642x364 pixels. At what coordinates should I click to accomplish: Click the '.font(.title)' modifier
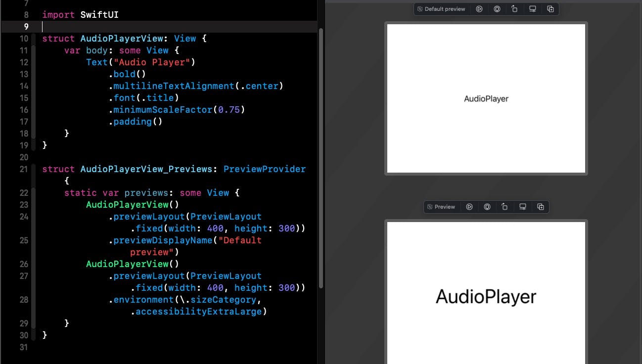click(x=143, y=98)
